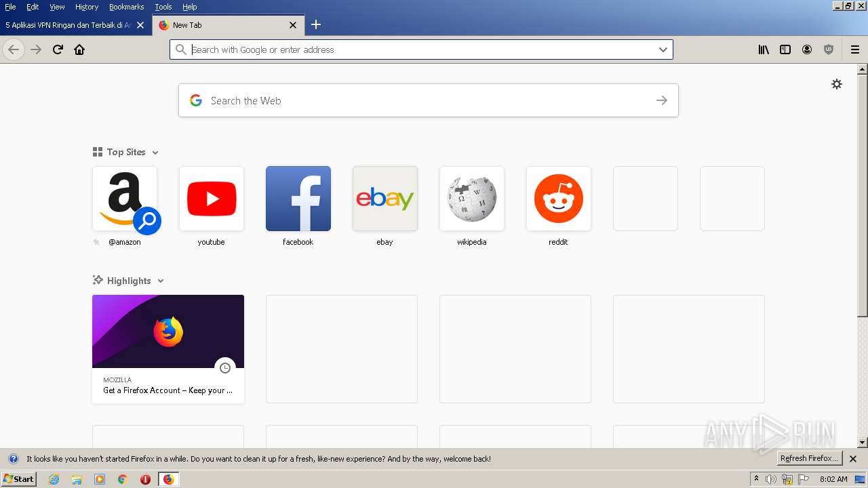868x488 pixels.
Task: Click the Search the Web box
Action: [429, 100]
